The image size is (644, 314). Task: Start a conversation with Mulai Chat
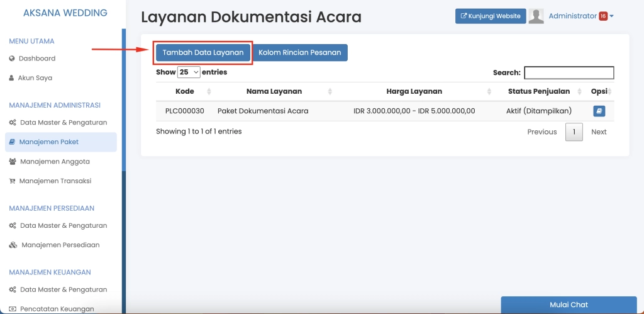click(569, 305)
